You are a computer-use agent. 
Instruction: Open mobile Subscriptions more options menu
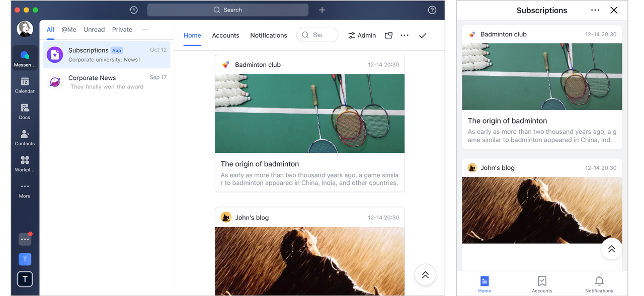pyautogui.click(x=595, y=10)
